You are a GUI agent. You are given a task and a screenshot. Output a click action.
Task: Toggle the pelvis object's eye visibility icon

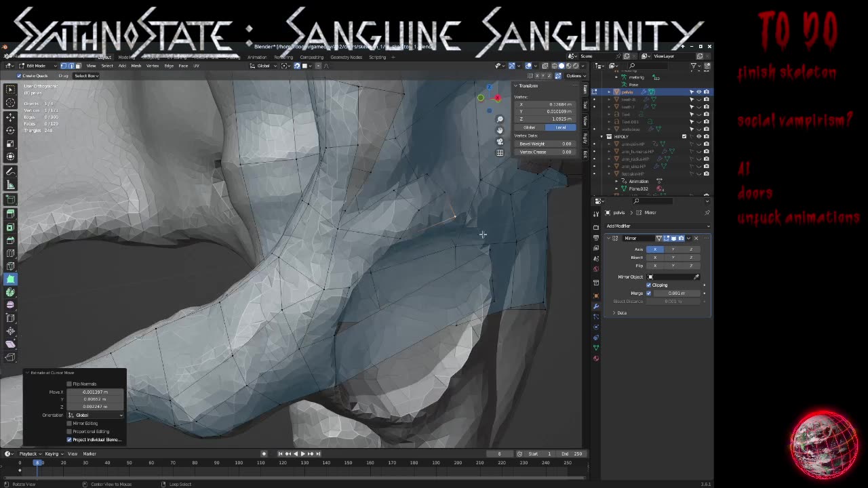point(699,91)
